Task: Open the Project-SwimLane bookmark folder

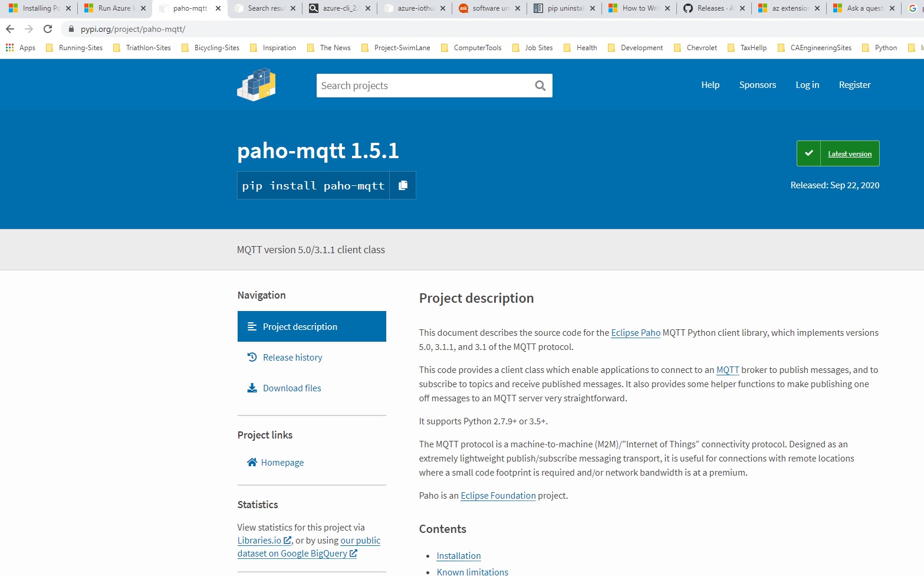Action: point(396,48)
